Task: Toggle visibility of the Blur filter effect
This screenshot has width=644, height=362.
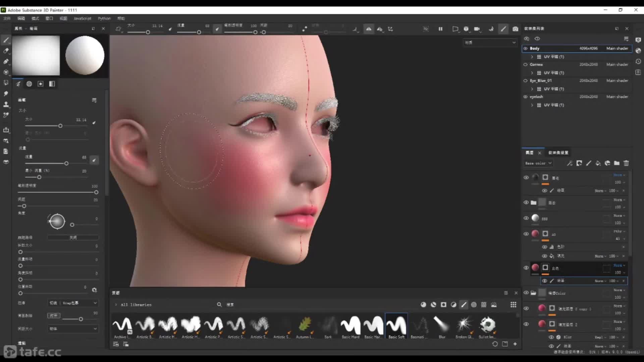Action: (551, 337)
